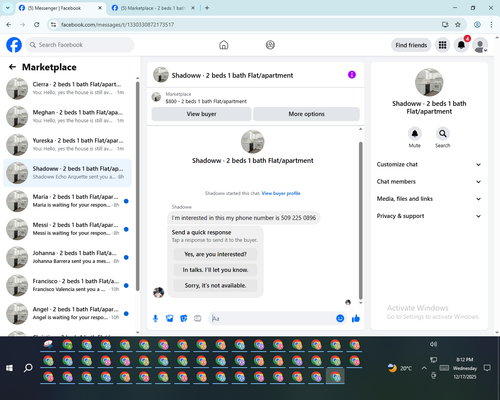Screen dimensions: 500x400
Task: Open a new browser tab with plus icon
Action: pos(207,8)
